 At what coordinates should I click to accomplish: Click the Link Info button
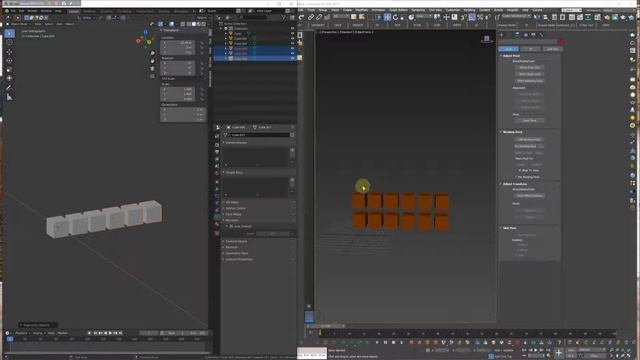552,49
